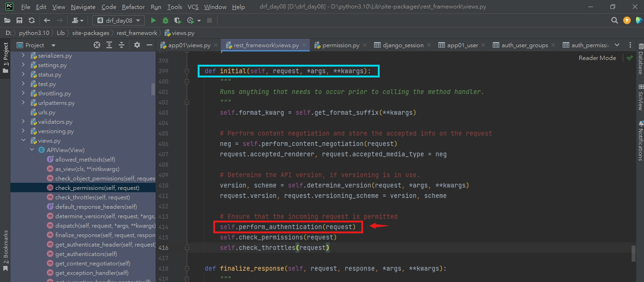The image size is (644, 282).
Task: Open editor tabs three-dot menu
Action: 630,45
